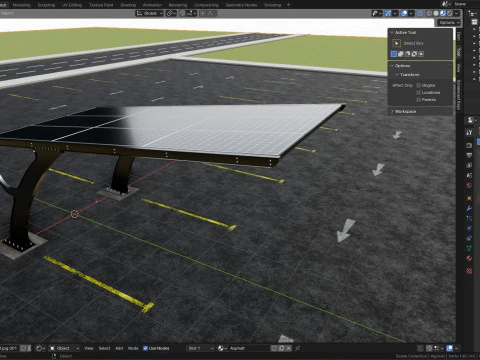This screenshot has width=480, height=360.
Task: Toggle the Locations checkbox
Action: click(418, 93)
